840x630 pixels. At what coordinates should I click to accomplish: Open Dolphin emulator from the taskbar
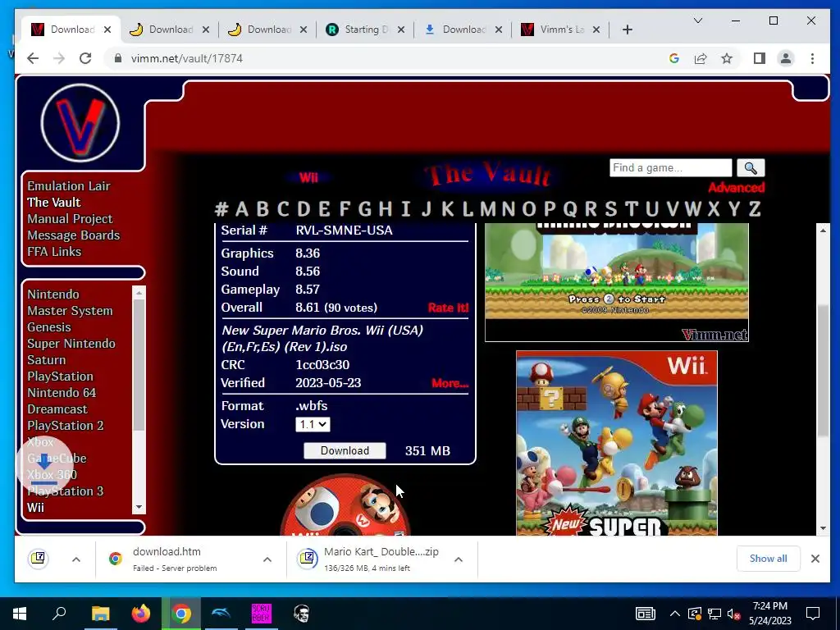coord(221,614)
